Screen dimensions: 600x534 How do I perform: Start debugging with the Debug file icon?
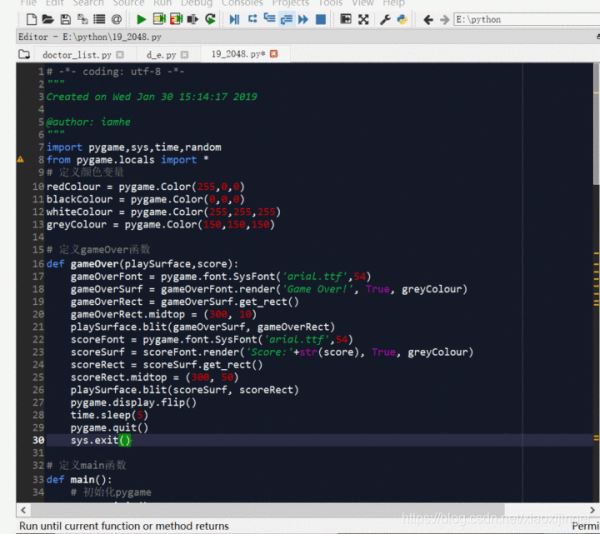click(x=234, y=19)
